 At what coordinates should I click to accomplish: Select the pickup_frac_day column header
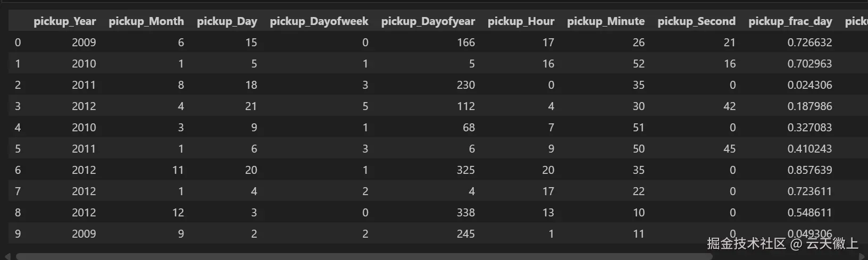pyautogui.click(x=790, y=21)
